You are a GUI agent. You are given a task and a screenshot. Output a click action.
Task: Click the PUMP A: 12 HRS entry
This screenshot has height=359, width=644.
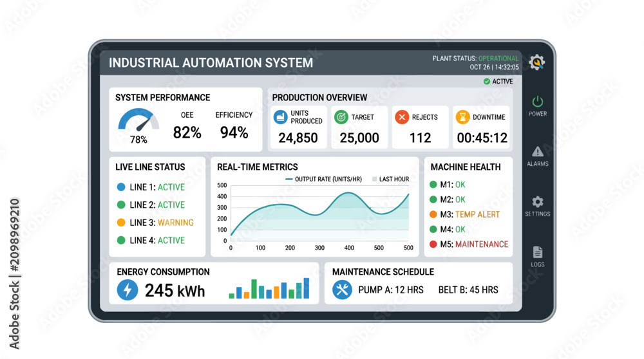pyautogui.click(x=391, y=290)
